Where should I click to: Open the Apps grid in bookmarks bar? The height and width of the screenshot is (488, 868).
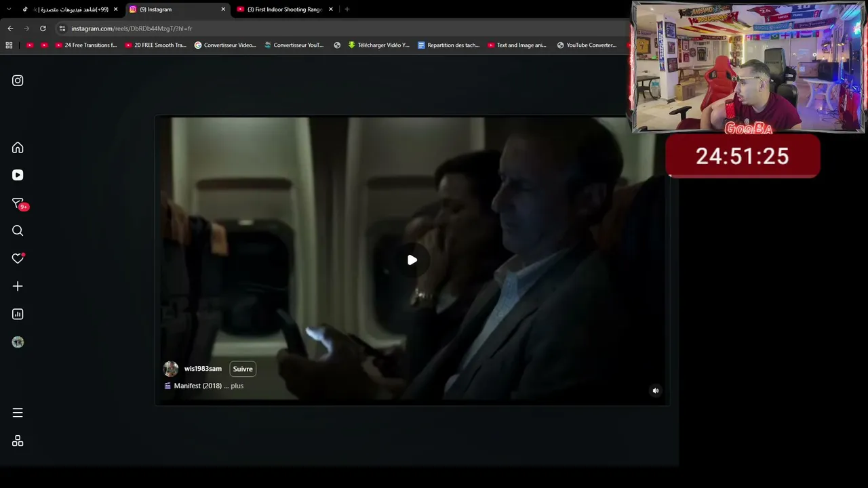click(9, 45)
